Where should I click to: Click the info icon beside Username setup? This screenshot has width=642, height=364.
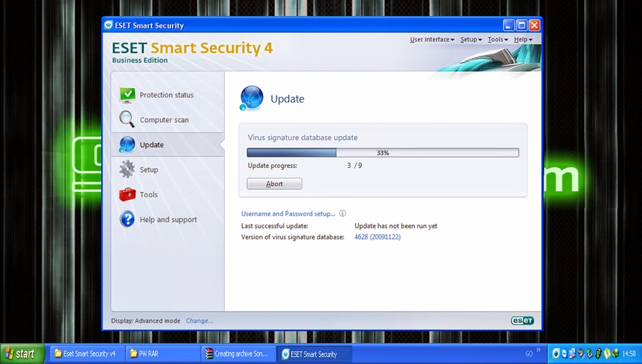343,213
